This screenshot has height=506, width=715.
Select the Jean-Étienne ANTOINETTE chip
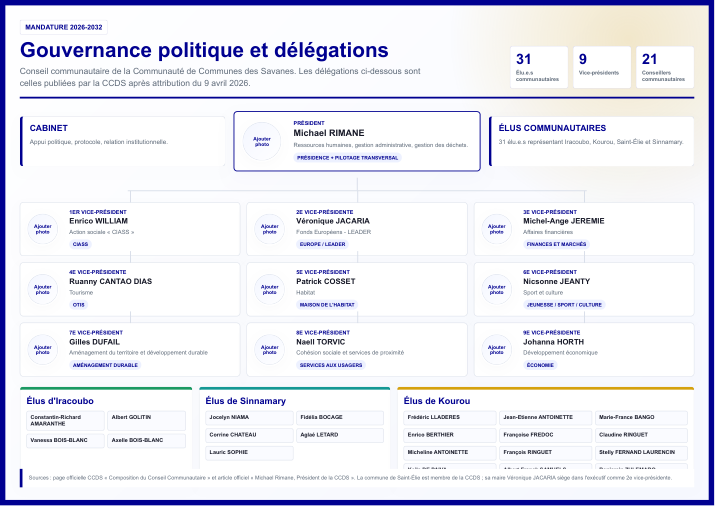point(545,418)
